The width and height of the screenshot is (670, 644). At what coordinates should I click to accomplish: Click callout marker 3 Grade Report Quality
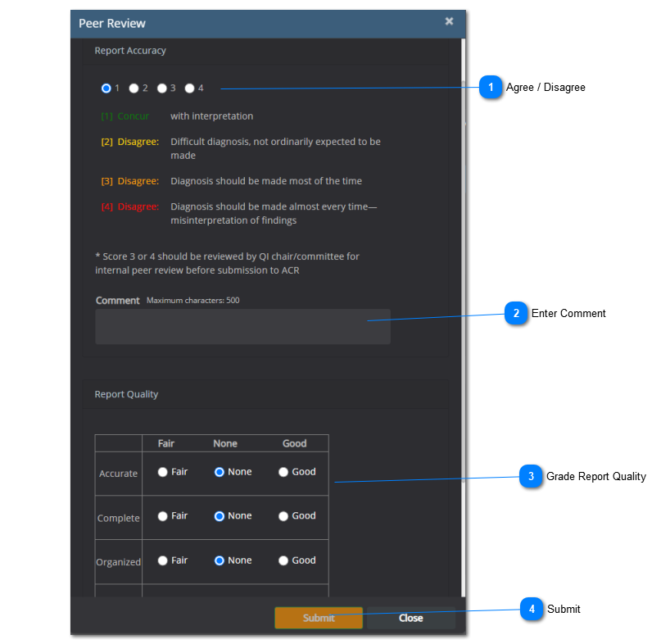531,476
